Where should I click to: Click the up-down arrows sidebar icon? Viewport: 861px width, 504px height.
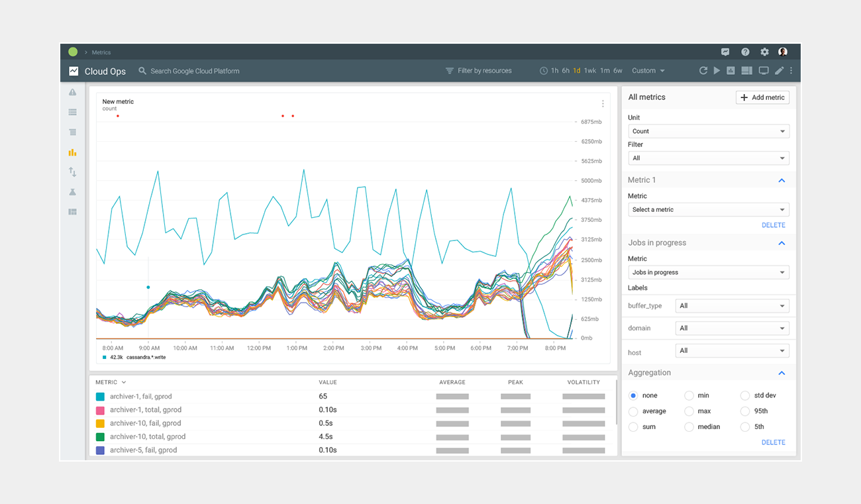click(72, 172)
